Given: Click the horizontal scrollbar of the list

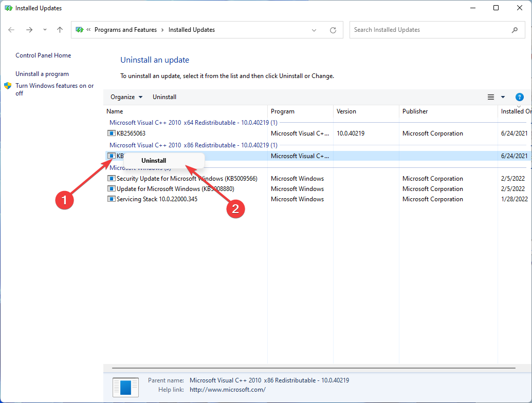Looking at the screenshot, I should (x=314, y=368).
